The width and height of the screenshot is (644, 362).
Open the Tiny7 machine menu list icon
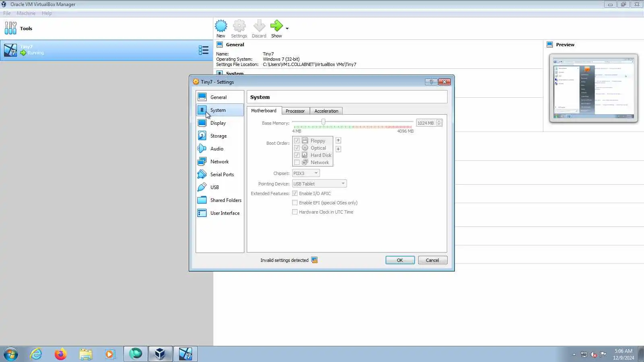point(203,50)
